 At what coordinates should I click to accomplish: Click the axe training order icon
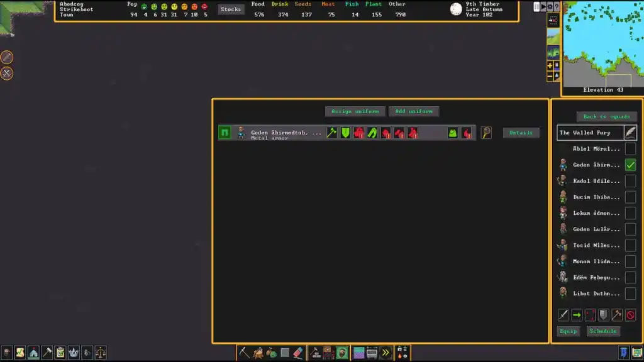click(x=617, y=315)
